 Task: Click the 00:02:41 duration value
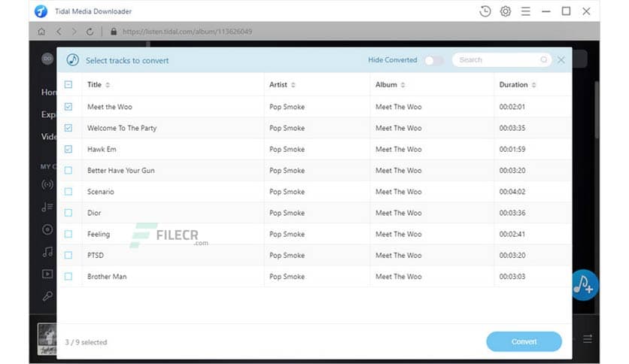click(512, 234)
